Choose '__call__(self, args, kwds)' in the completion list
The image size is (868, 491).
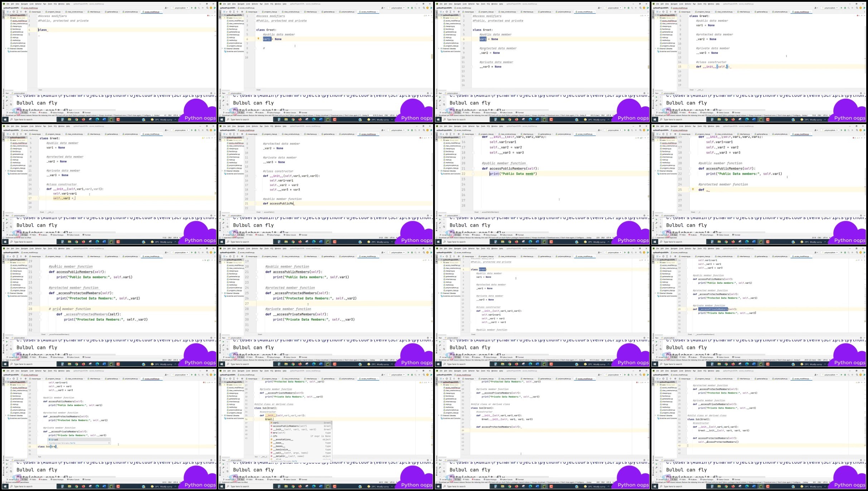(x=301, y=453)
